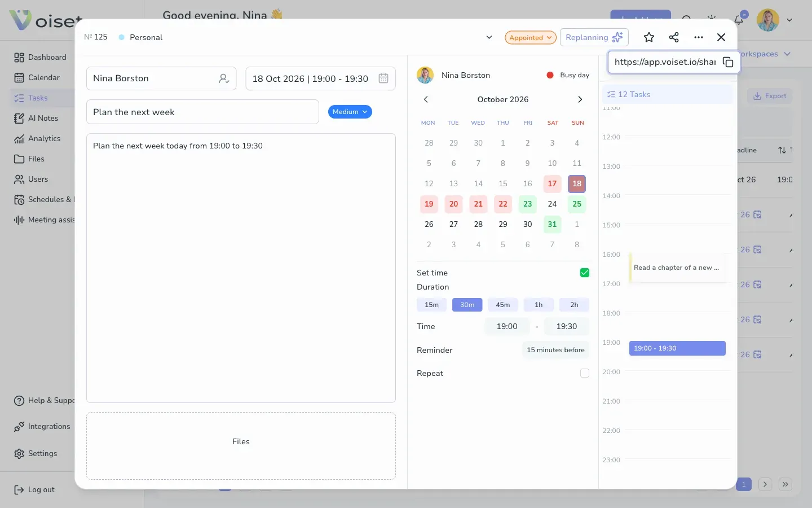Open Files in the sidebar

click(x=29, y=159)
